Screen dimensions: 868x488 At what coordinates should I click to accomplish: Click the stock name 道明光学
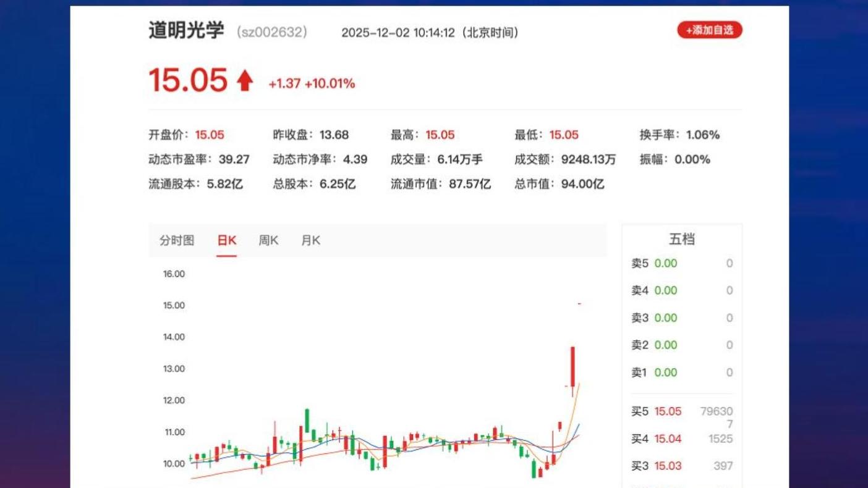click(186, 30)
